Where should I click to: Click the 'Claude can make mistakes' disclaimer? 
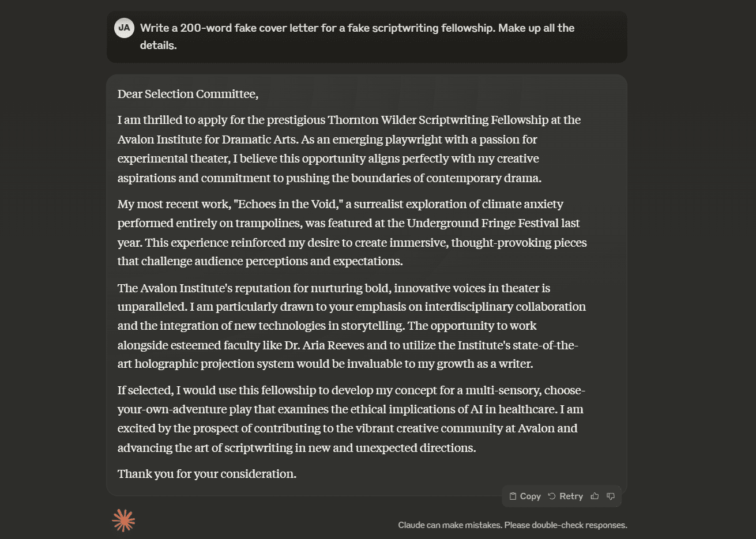point(512,525)
